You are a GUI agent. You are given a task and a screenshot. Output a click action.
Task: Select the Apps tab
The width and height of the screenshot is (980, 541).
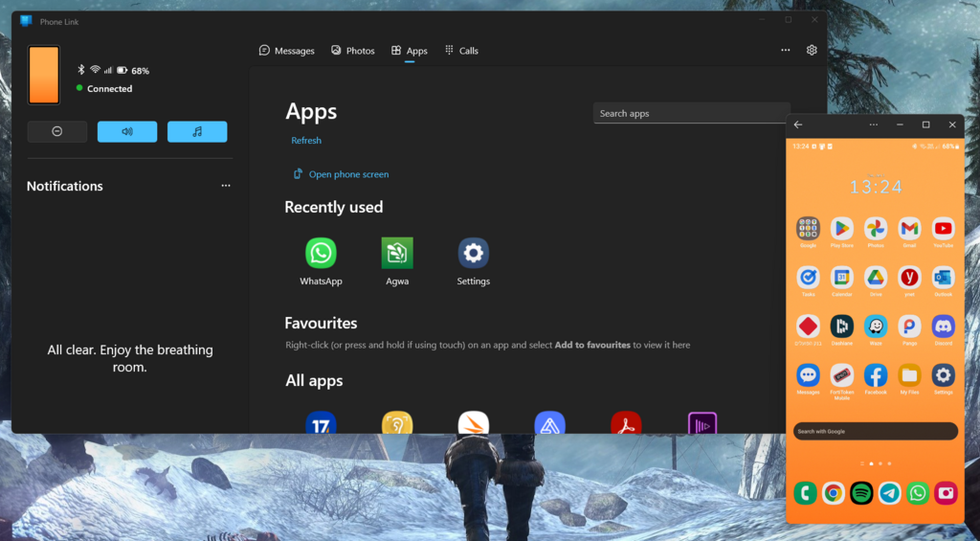coord(410,51)
